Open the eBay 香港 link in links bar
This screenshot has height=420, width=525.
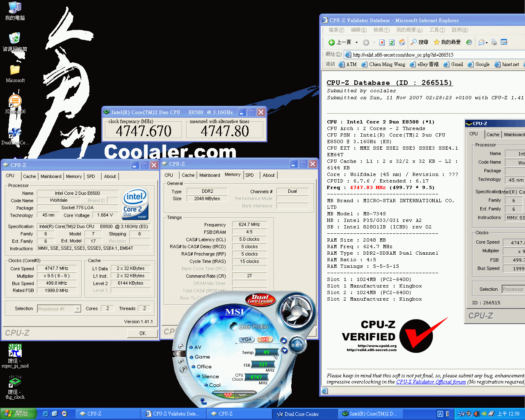tap(424, 64)
